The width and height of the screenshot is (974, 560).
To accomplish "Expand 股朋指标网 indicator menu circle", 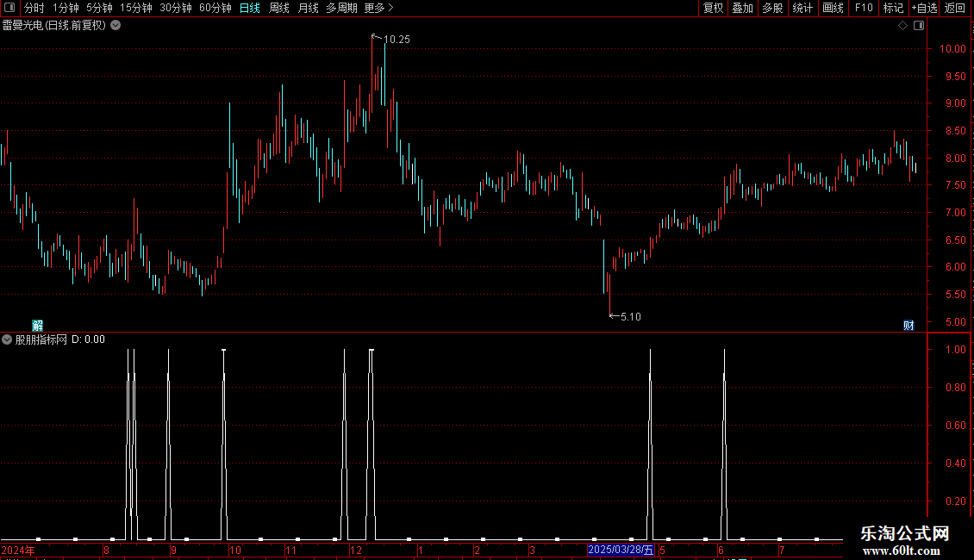I will coord(7,339).
